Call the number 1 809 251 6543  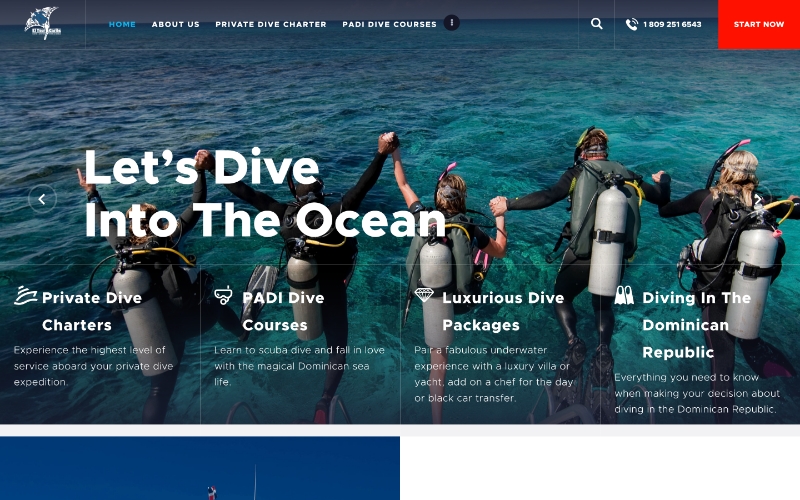[671, 24]
